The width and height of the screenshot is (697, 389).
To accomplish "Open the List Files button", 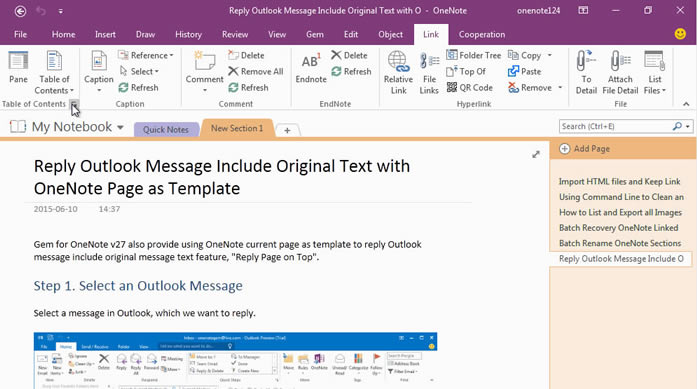I will pos(654,72).
